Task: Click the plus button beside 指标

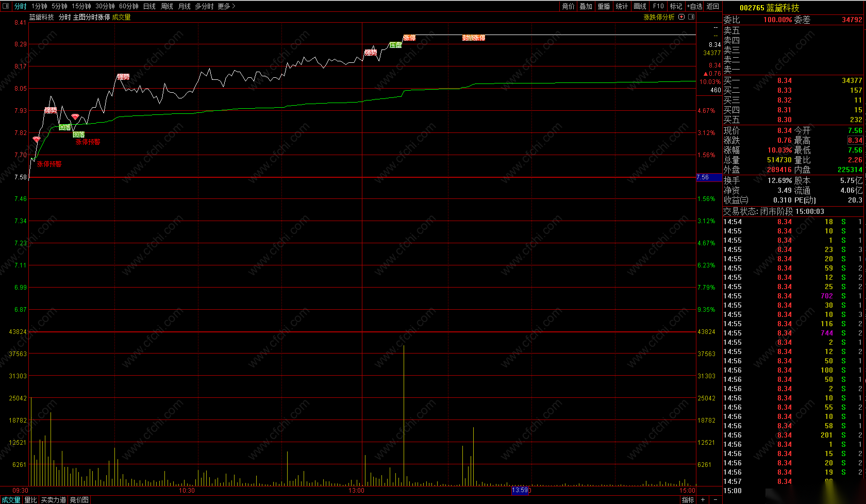Action: pyautogui.click(x=703, y=499)
